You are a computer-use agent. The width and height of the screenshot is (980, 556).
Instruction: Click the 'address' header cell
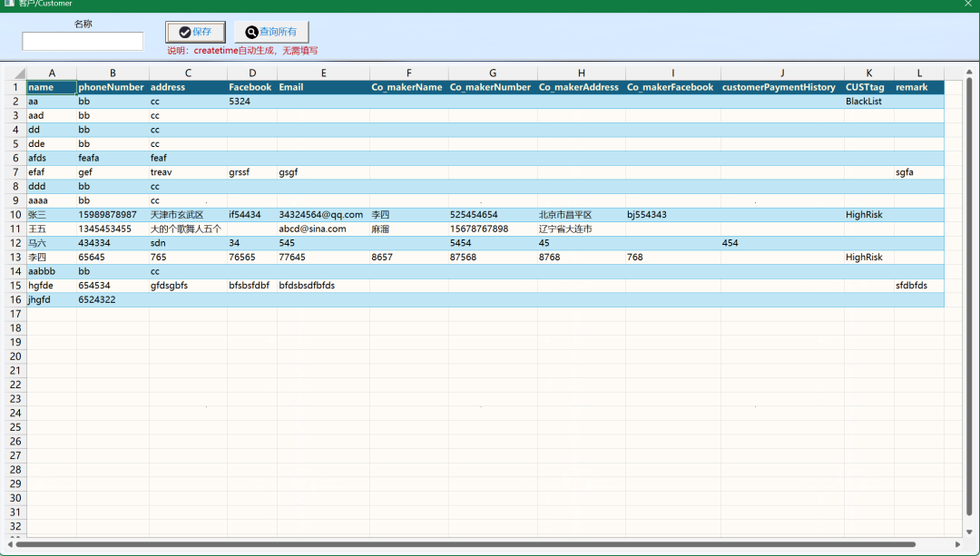click(188, 87)
